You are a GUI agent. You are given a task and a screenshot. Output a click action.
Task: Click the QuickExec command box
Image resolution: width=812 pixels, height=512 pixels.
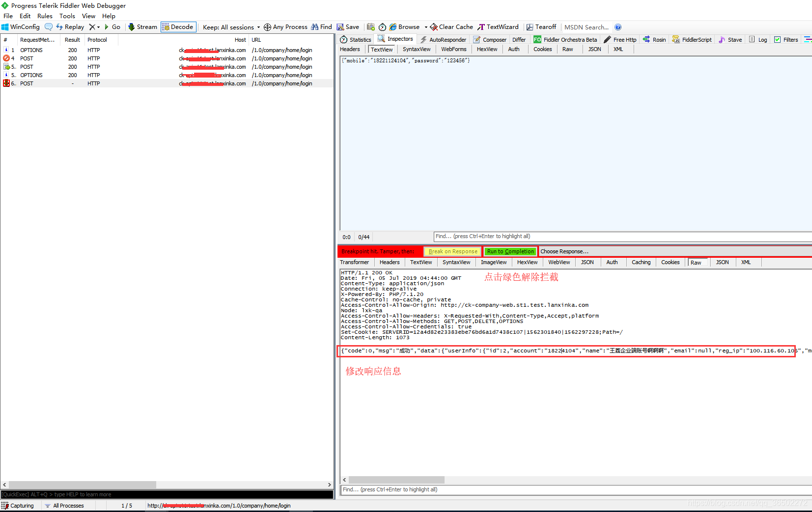click(167, 494)
